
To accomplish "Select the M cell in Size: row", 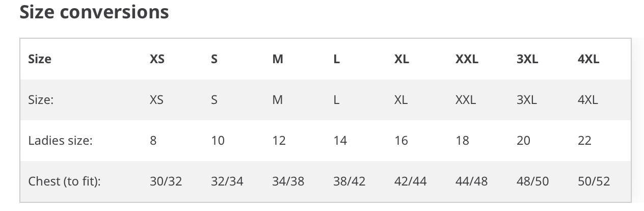I will click(277, 100).
